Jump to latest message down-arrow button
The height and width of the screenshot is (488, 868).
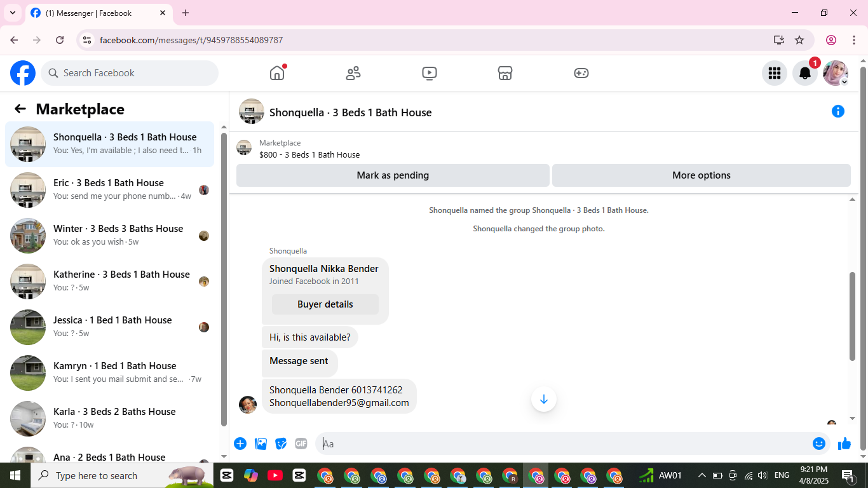pyautogui.click(x=544, y=399)
